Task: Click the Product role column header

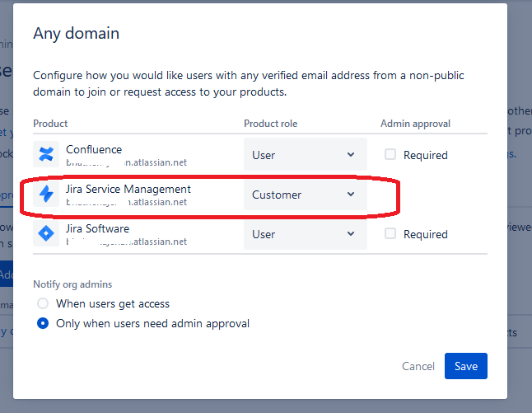Action: coord(270,124)
